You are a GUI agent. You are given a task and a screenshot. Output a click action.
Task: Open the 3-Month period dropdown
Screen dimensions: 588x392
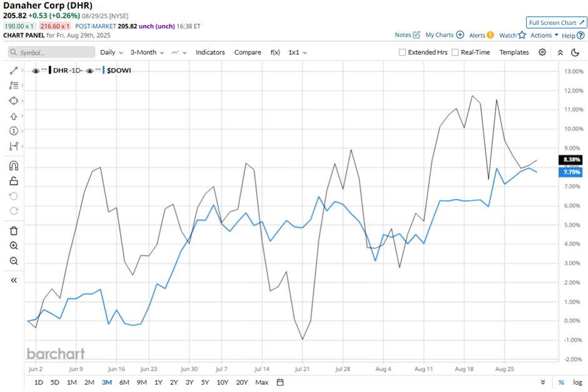pos(147,53)
